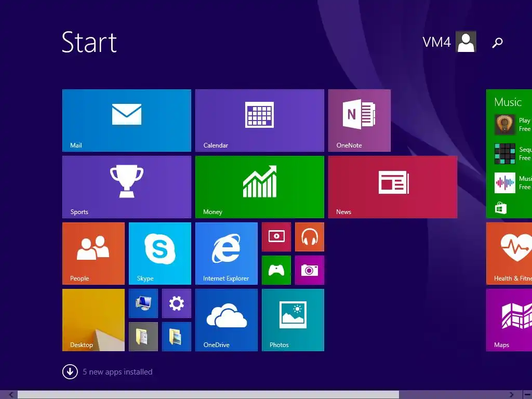Open the small Documents folder tile
532x399 pixels.
coord(143,337)
